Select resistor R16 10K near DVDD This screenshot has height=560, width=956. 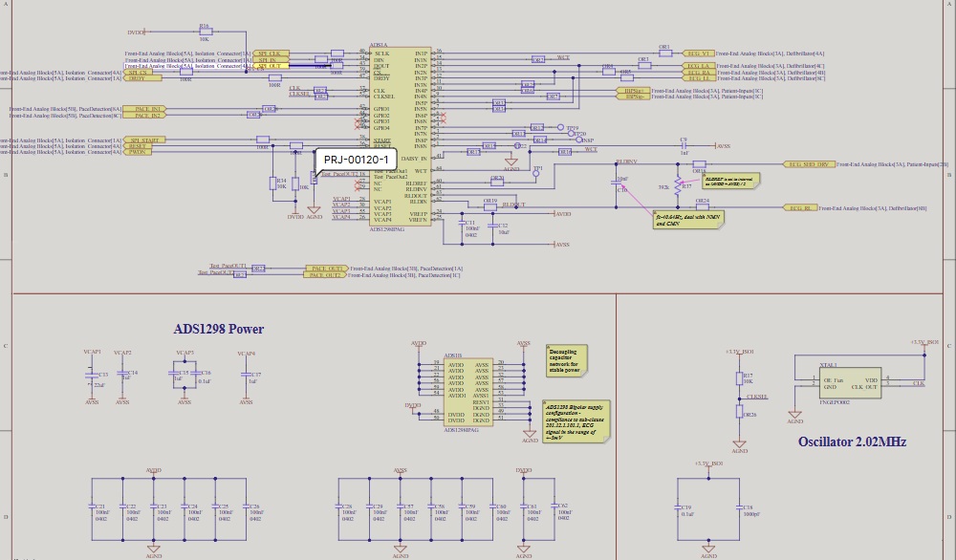[x=205, y=32]
